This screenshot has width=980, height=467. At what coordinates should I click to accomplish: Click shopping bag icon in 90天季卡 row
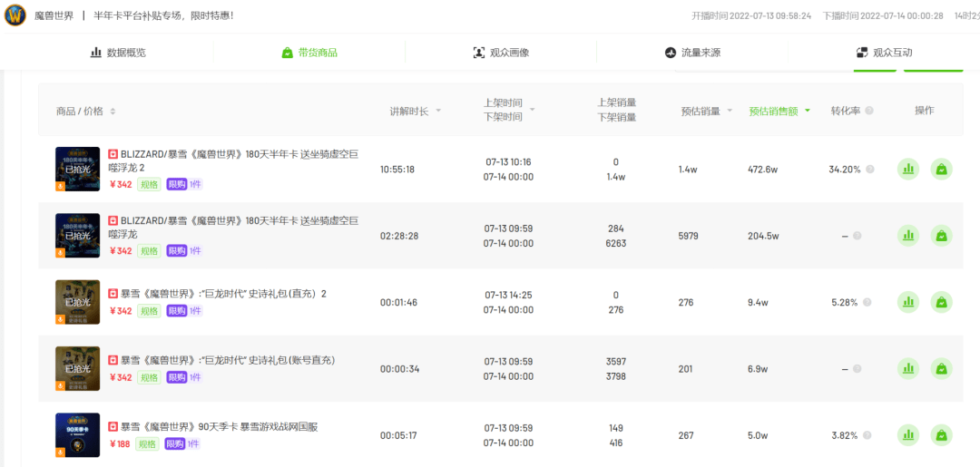point(942,435)
